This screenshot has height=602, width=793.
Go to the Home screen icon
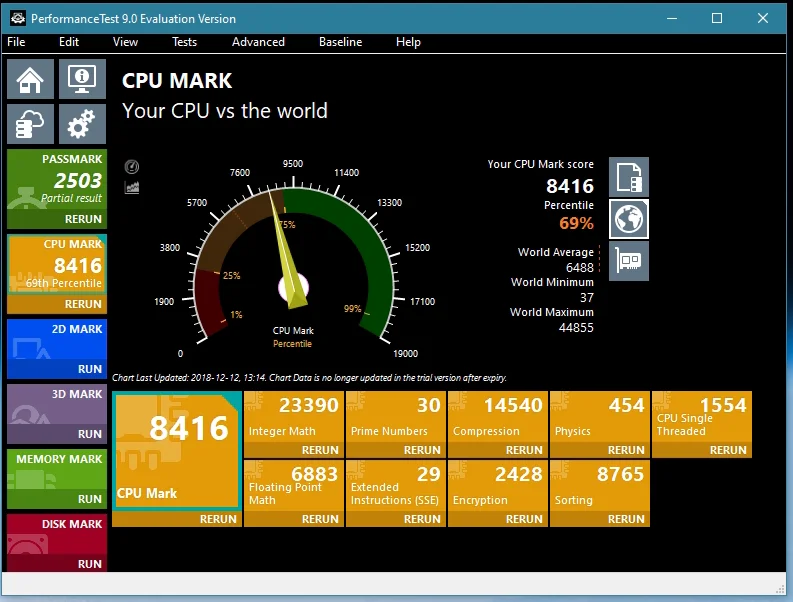tap(30, 79)
